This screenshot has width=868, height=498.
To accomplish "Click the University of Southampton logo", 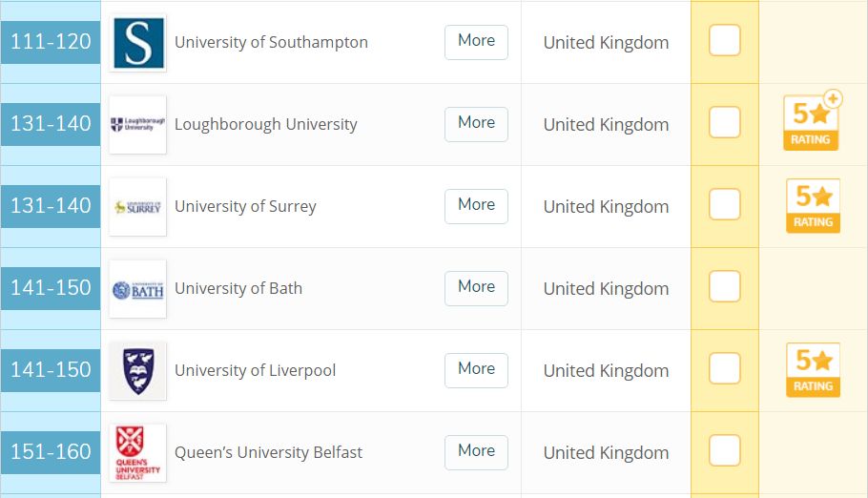I will [x=138, y=43].
